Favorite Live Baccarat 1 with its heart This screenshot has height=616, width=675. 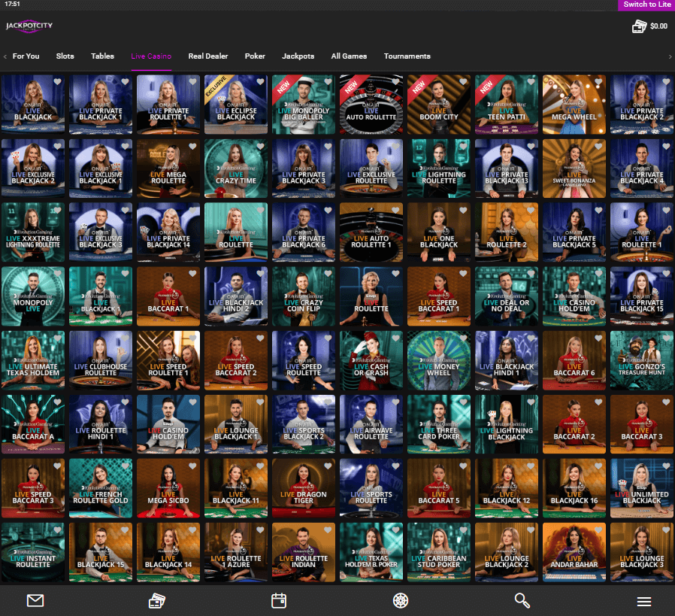point(192,274)
